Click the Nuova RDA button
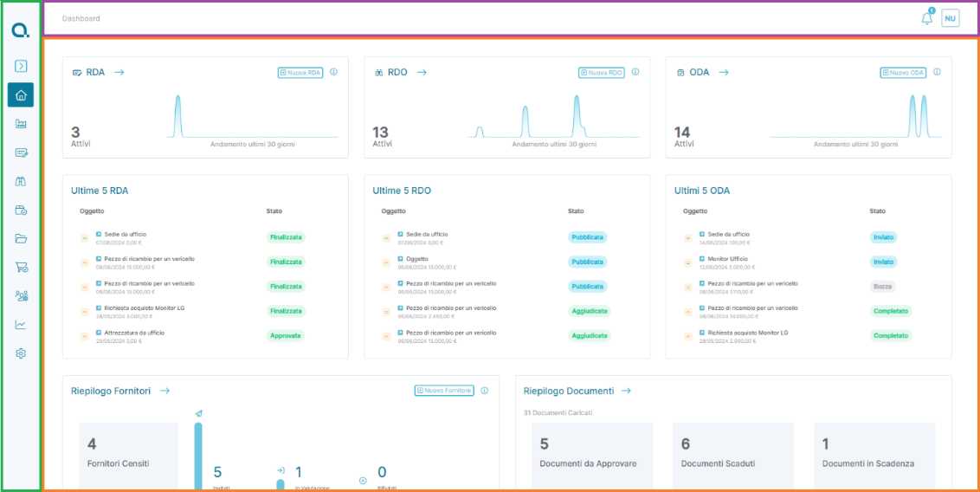Viewport: 980px width, 492px height. pos(300,73)
